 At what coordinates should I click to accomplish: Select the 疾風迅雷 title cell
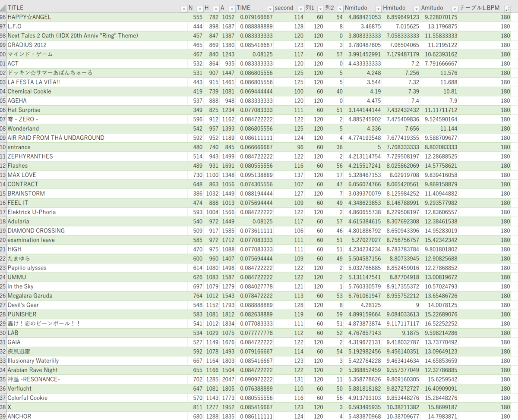tap(97, 351)
